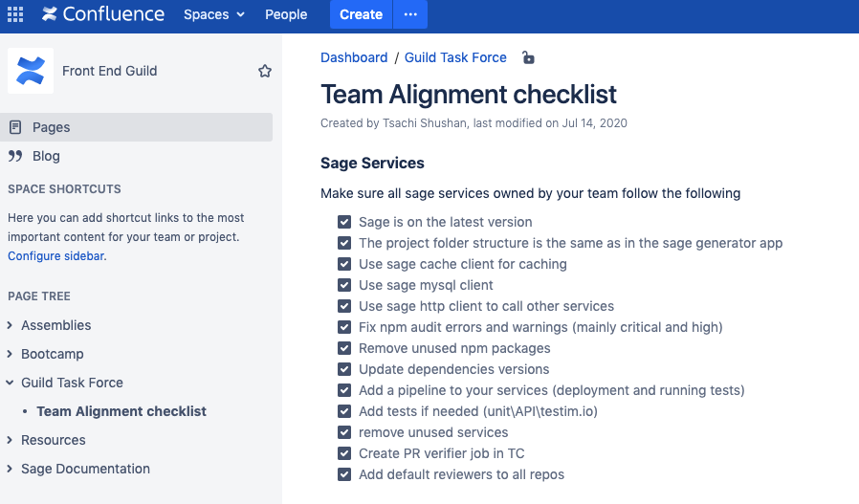Click the Create button
Screen dimensions: 859x504
(x=361, y=14)
